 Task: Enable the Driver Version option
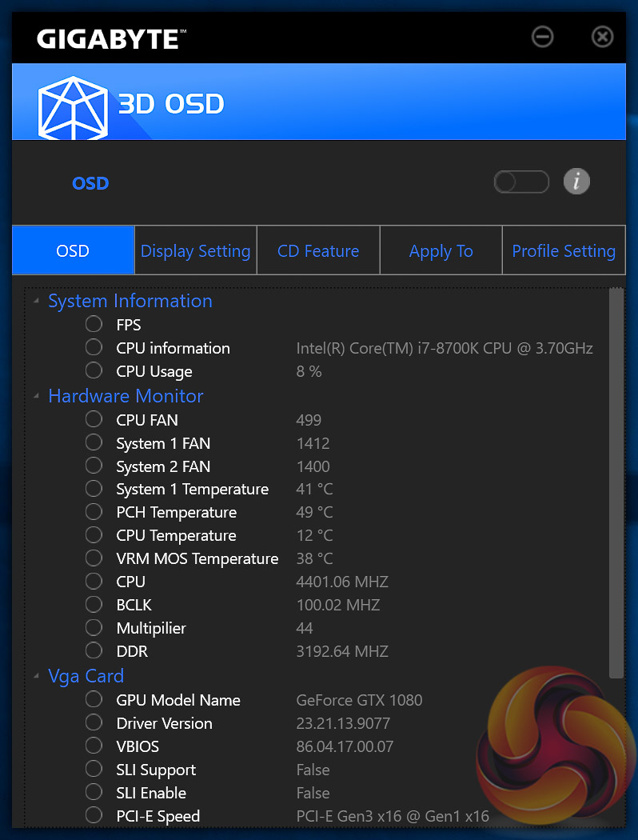tap(94, 722)
